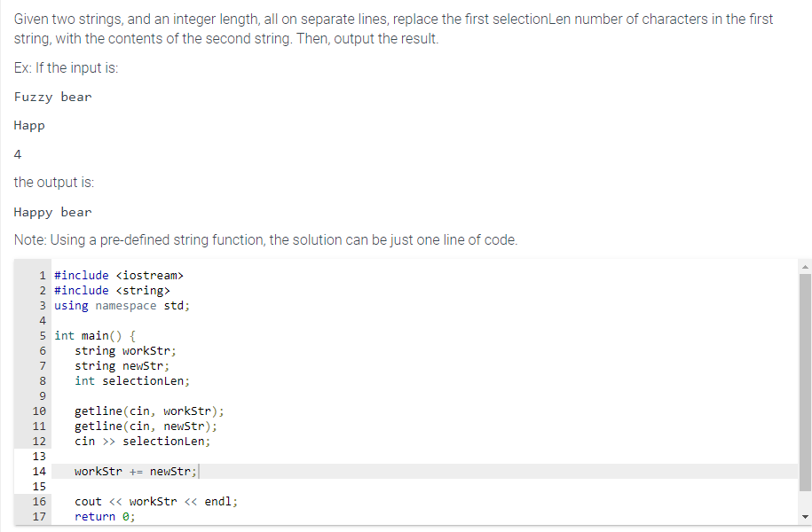
Task: Click line number 13 in the gutter
Action: click(x=39, y=457)
